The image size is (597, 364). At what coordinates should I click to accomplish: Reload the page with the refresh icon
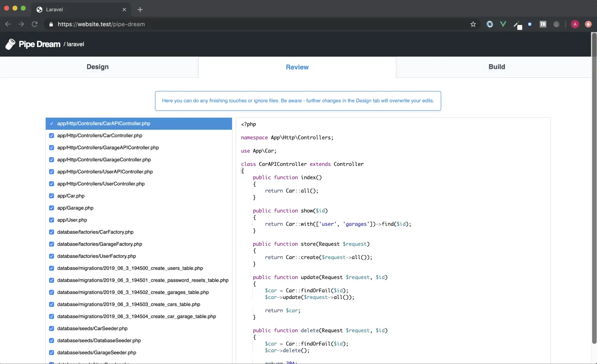[34, 24]
